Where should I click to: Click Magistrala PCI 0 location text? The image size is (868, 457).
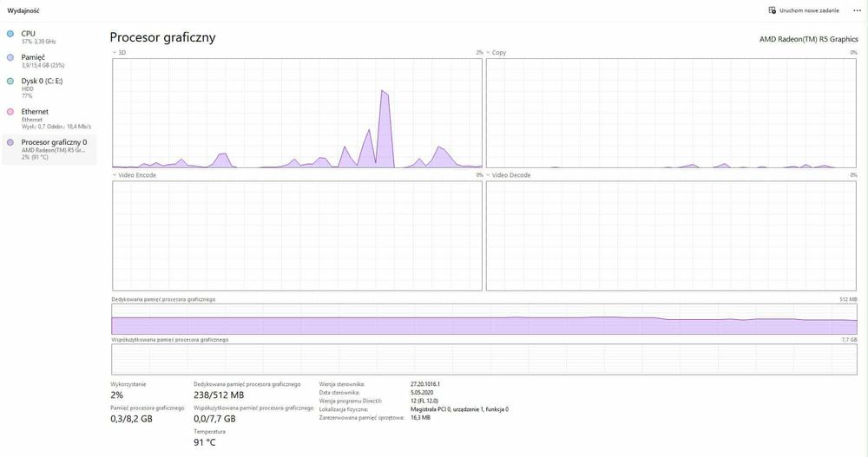459,409
